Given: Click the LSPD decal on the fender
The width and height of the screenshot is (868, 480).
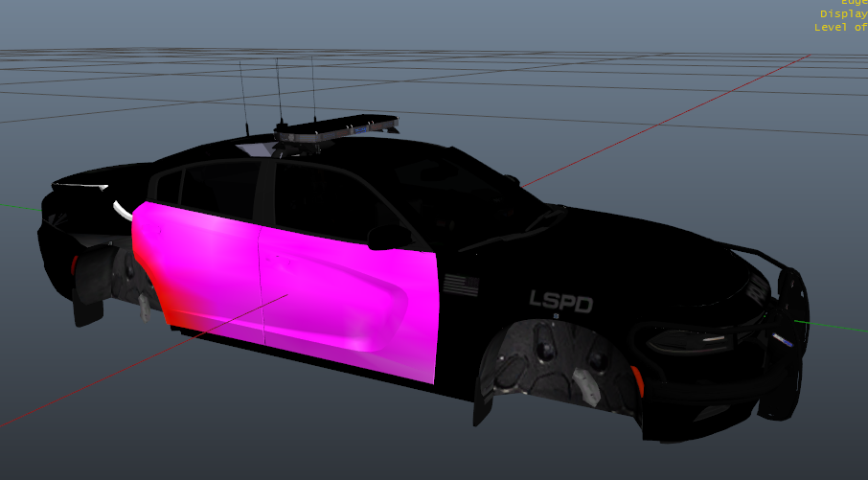Looking at the screenshot, I should pos(560,302).
